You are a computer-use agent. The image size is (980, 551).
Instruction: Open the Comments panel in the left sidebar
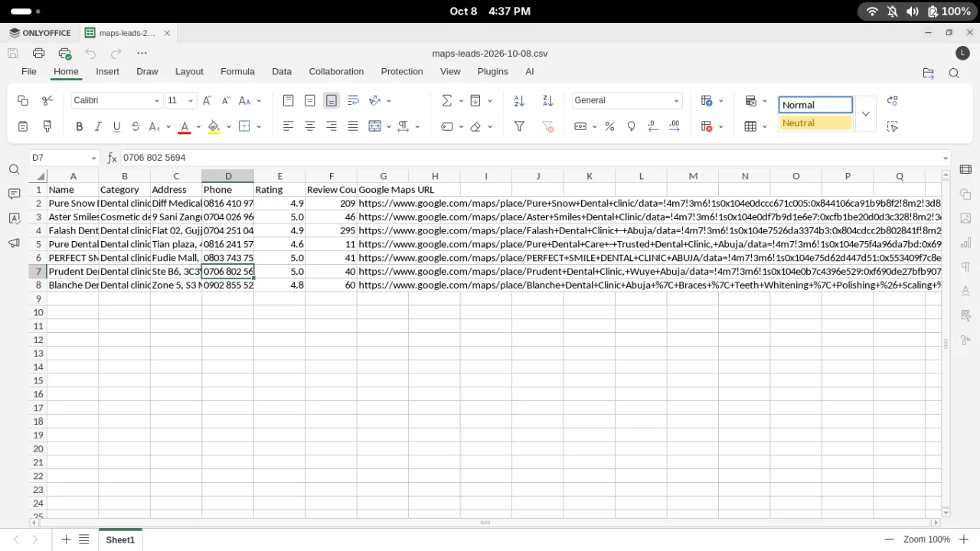click(x=14, y=194)
